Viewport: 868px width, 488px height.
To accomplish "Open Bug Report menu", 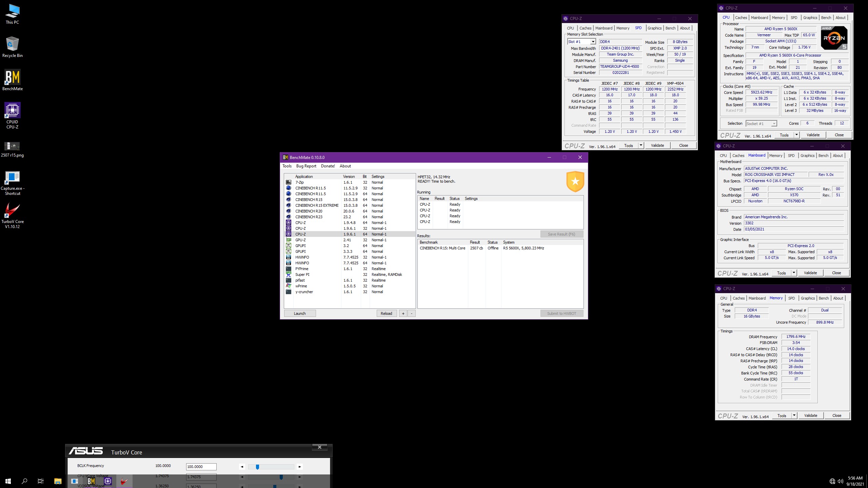I will point(306,166).
